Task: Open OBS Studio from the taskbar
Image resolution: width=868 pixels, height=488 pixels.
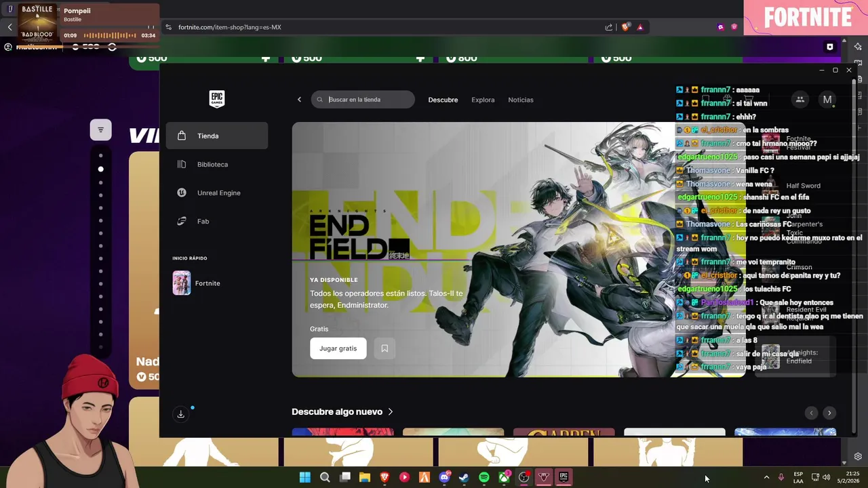Action: (x=524, y=477)
